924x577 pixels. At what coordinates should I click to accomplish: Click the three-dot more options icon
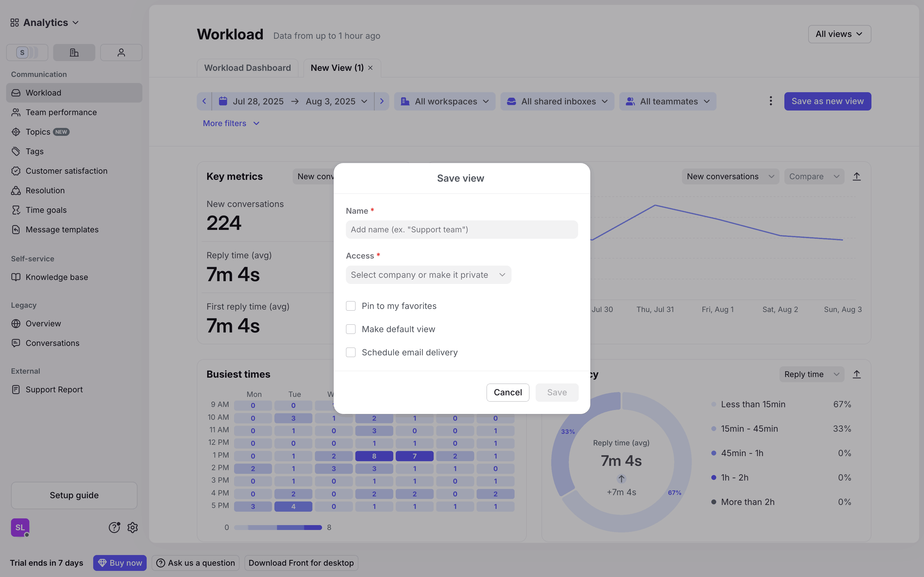point(771,101)
